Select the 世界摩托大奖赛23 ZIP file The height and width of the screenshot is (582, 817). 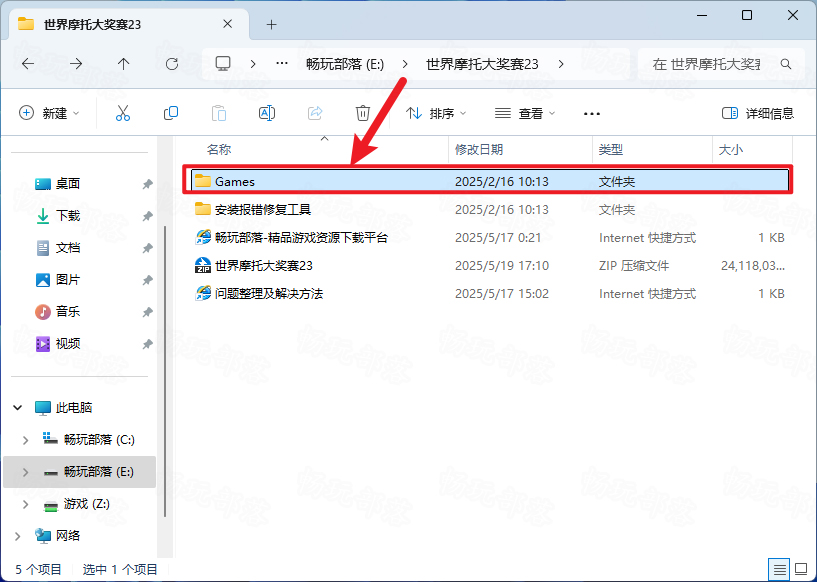pyautogui.click(x=488, y=266)
